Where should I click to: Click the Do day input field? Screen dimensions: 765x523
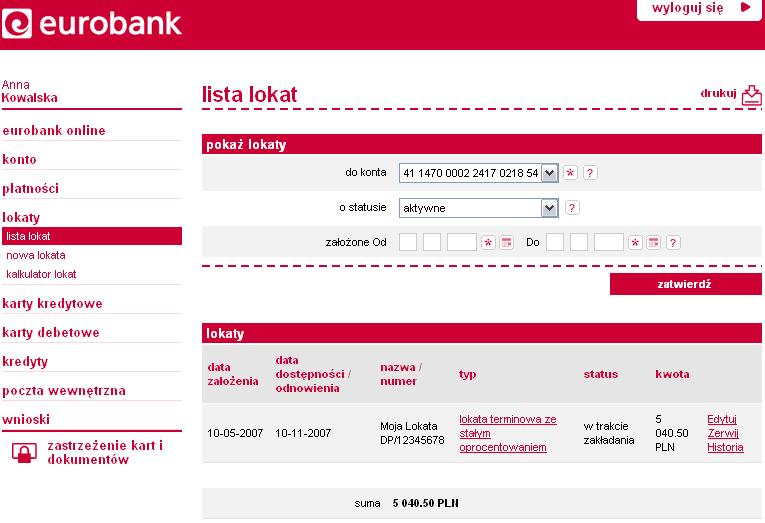point(555,242)
